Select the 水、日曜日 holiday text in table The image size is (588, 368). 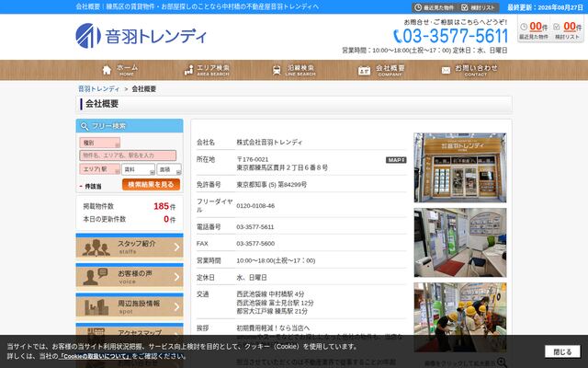(252, 278)
